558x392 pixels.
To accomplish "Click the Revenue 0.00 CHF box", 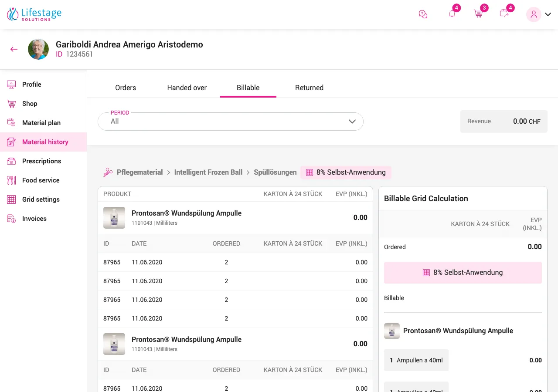I will coord(504,122).
